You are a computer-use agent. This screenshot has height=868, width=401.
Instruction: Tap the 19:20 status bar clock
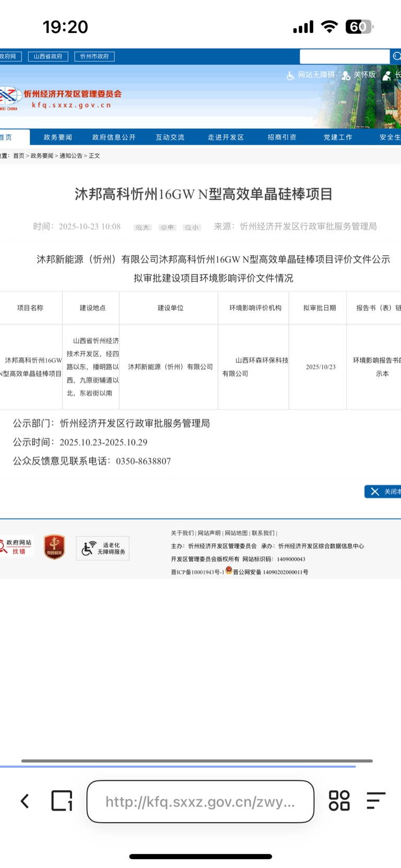click(65, 27)
